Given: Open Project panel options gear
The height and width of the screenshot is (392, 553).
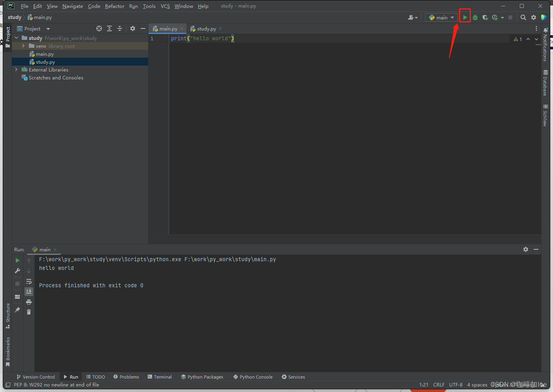Looking at the screenshot, I should coord(133,28).
